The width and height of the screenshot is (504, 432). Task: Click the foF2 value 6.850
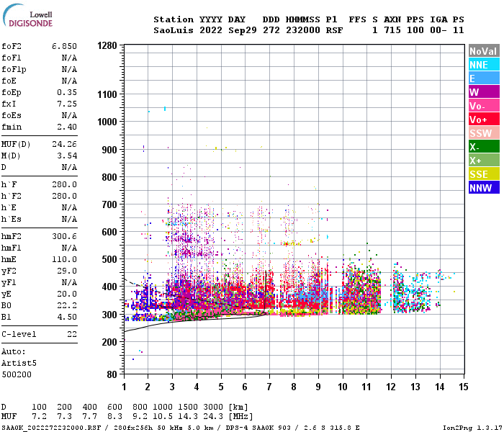(x=64, y=46)
